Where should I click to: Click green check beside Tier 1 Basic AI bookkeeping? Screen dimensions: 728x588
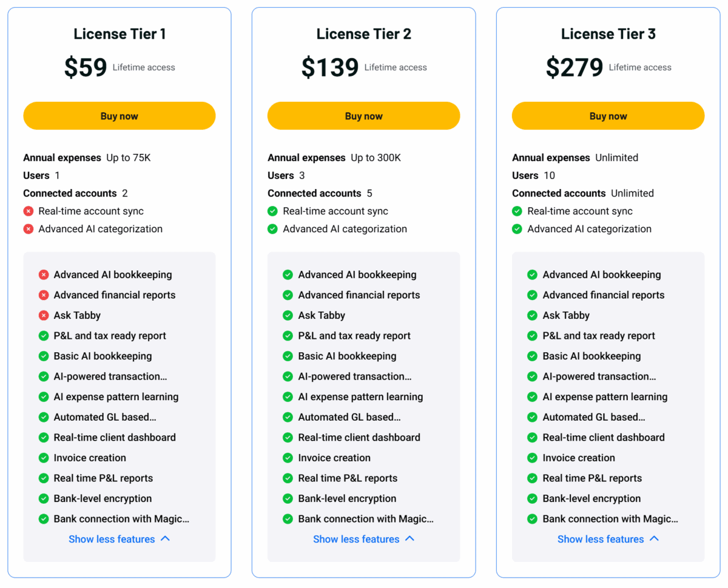pyautogui.click(x=44, y=356)
